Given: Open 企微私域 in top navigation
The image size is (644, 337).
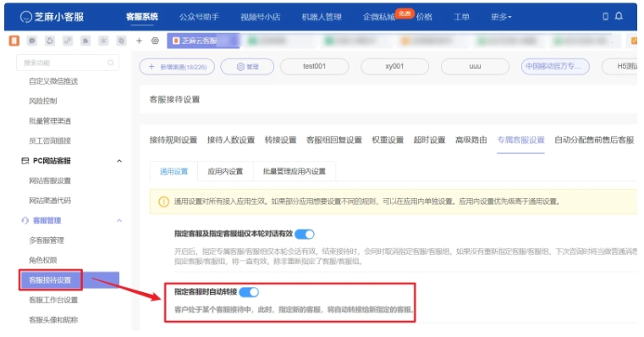Looking at the screenshot, I should pos(378,17).
